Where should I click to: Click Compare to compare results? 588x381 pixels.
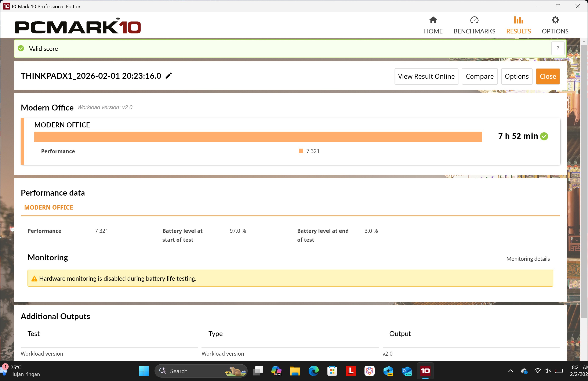point(480,76)
